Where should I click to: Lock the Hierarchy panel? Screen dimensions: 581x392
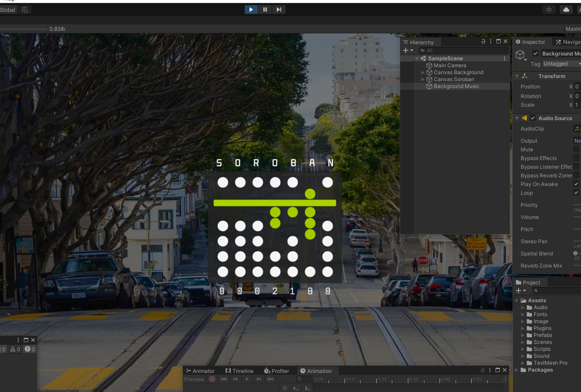tap(483, 42)
